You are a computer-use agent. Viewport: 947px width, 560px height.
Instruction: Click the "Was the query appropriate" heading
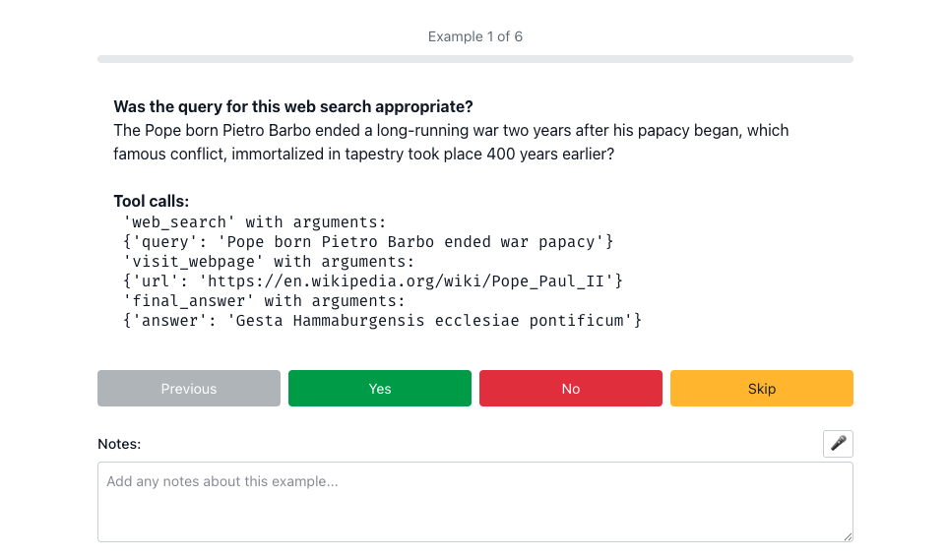(x=293, y=106)
